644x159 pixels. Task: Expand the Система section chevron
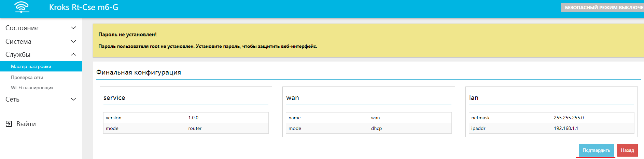tap(73, 41)
